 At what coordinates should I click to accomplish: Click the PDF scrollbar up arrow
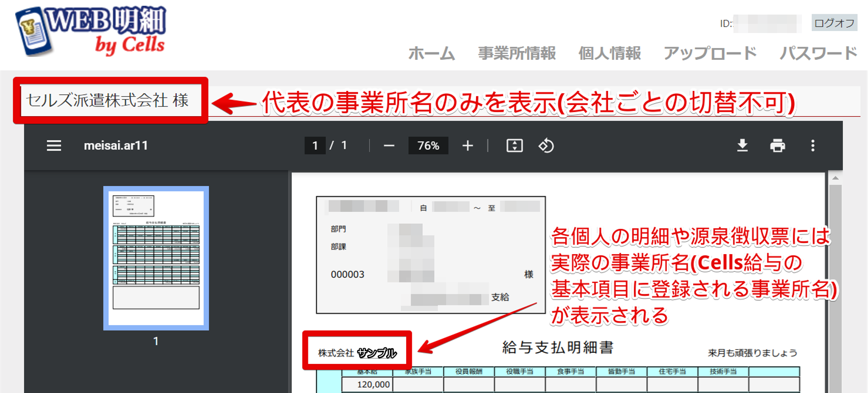[x=835, y=178]
